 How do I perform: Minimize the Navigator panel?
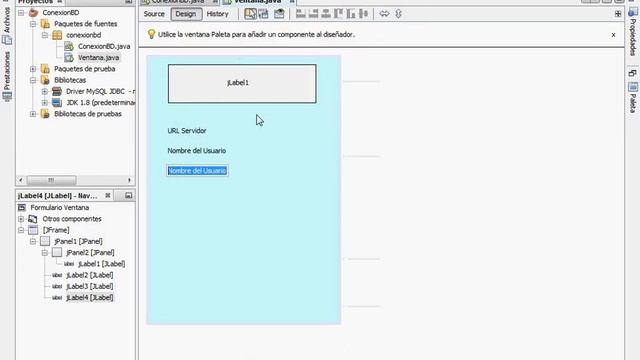(129, 196)
